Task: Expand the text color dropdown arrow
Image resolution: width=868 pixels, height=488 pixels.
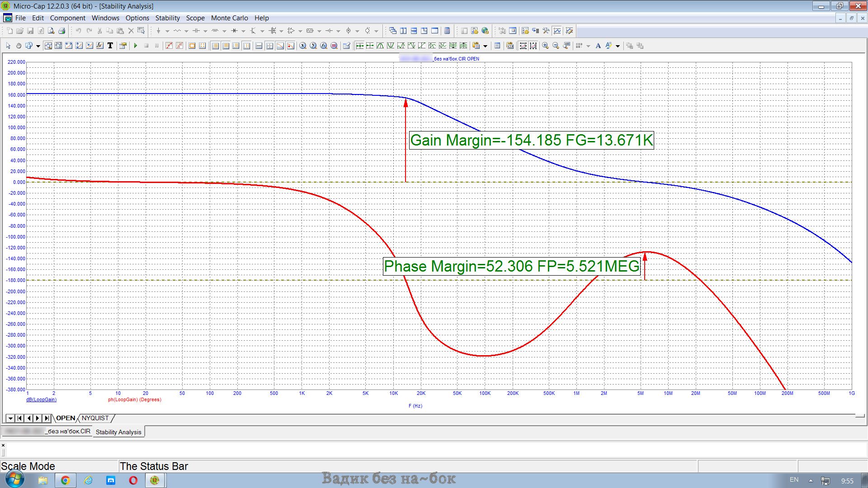Action: [x=618, y=46]
